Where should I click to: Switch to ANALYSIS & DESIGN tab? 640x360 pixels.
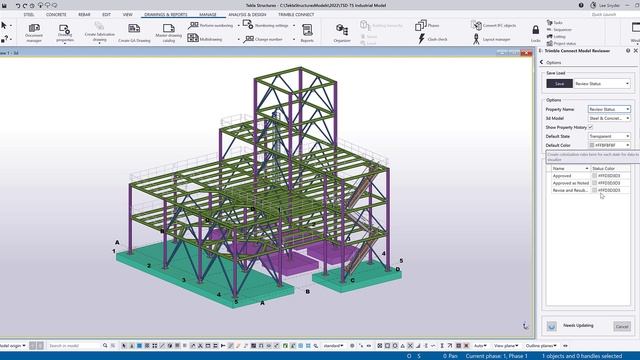(x=247, y=15)
